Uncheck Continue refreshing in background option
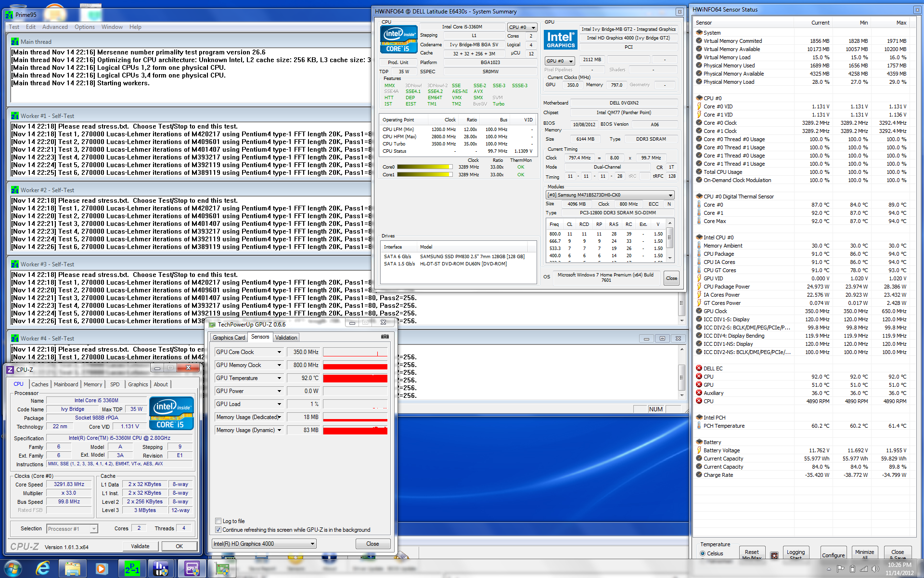The image size is (924, 578). (x=218, y=530)
